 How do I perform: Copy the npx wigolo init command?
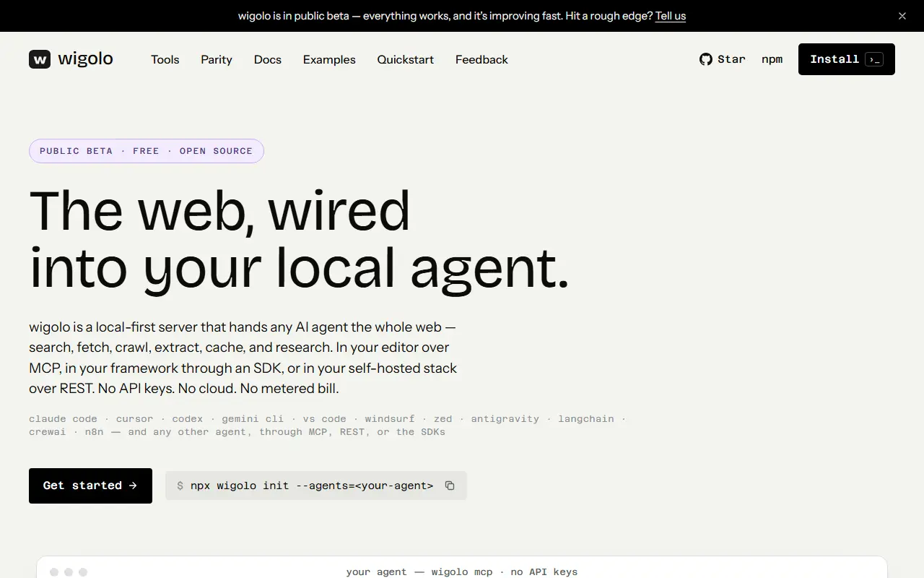450,486
